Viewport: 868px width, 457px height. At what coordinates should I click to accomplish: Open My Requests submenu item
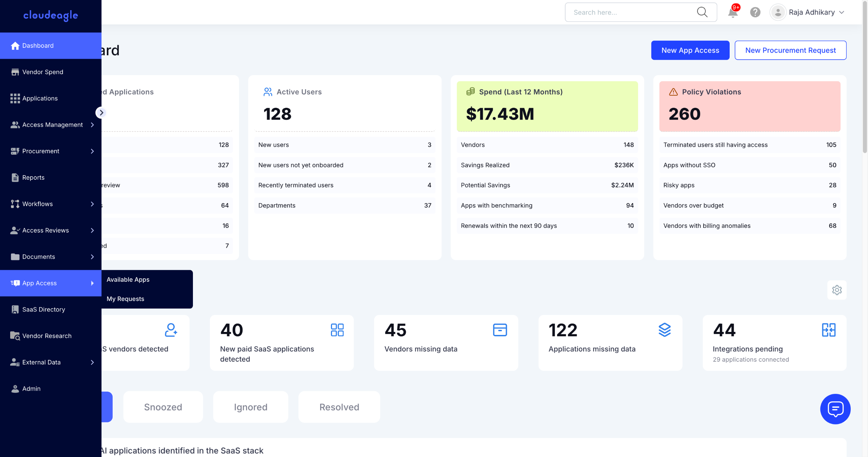point(125,299)
